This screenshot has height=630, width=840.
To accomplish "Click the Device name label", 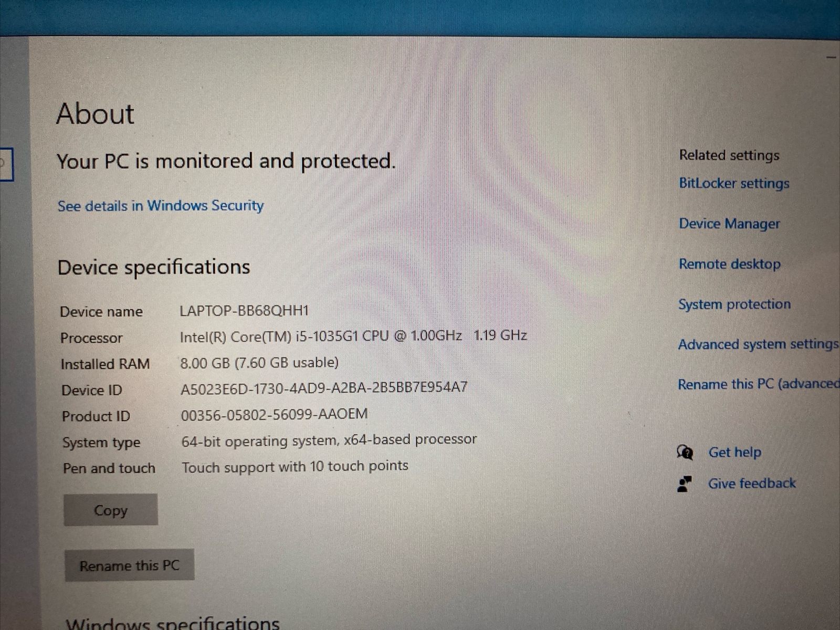I will [x=101, y=312].
